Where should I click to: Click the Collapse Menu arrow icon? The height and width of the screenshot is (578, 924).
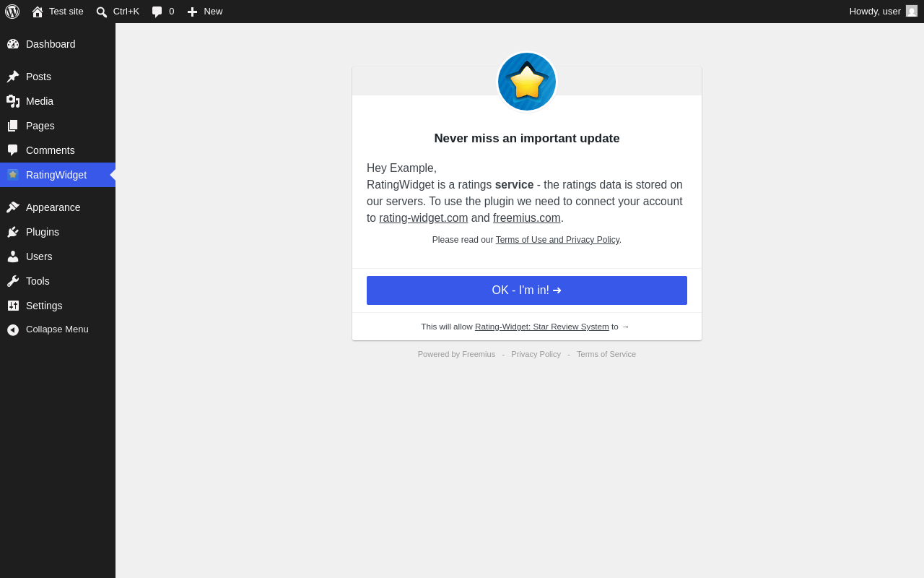13,329
